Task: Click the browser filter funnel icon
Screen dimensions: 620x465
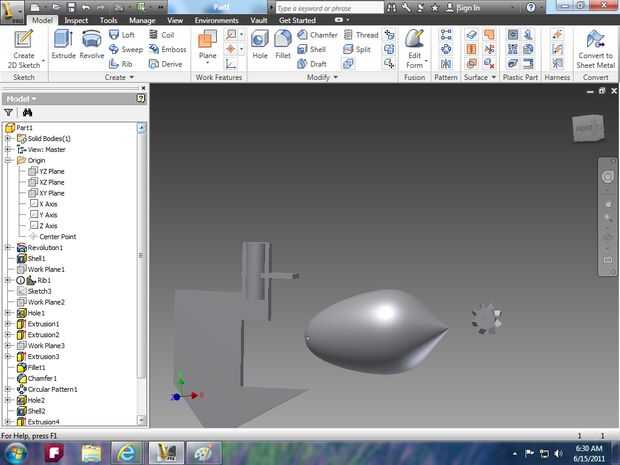Action: pyautogui.click(x=8, y=113)
